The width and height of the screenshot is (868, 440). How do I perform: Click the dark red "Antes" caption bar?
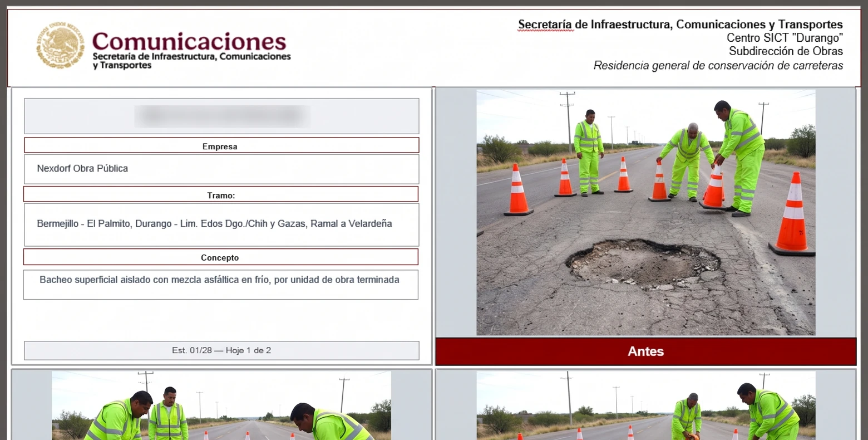(645, 351)
